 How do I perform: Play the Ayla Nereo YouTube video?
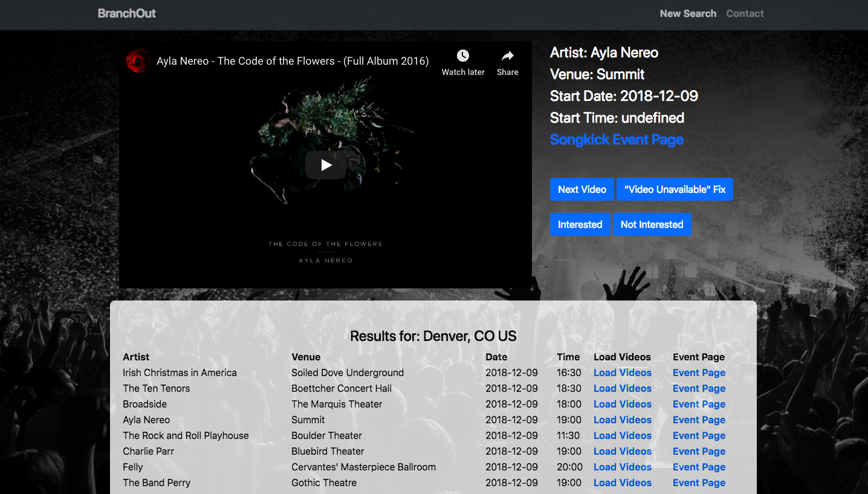tap(326, 165)
